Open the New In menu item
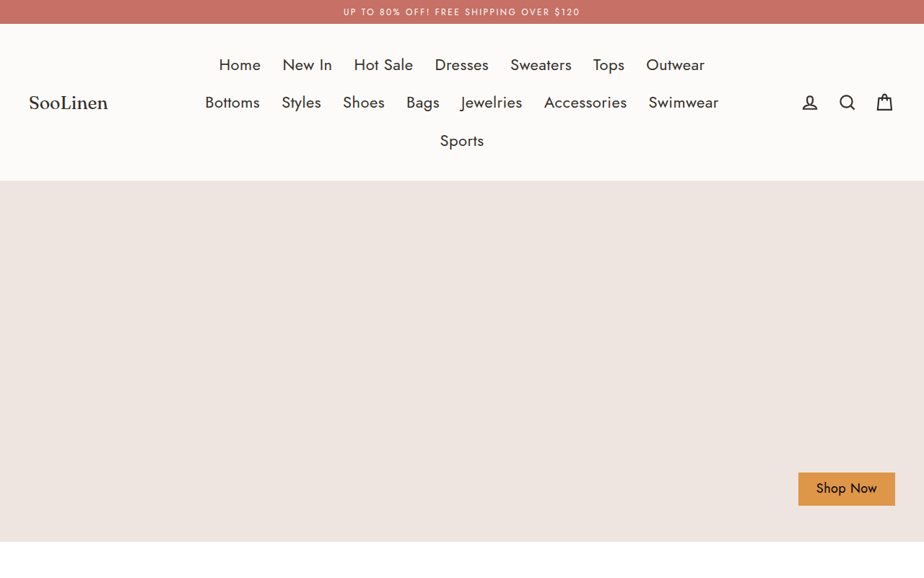924x578 pixels. click(x=308, y=65)
